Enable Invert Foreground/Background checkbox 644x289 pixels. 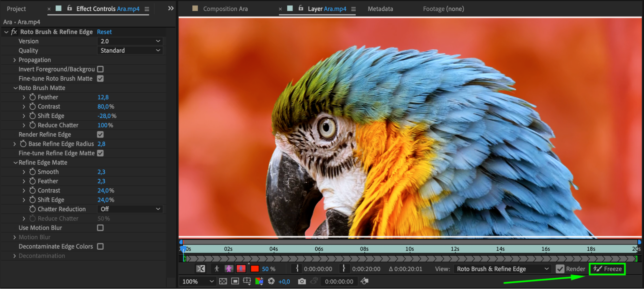click(x=101, y=69)
